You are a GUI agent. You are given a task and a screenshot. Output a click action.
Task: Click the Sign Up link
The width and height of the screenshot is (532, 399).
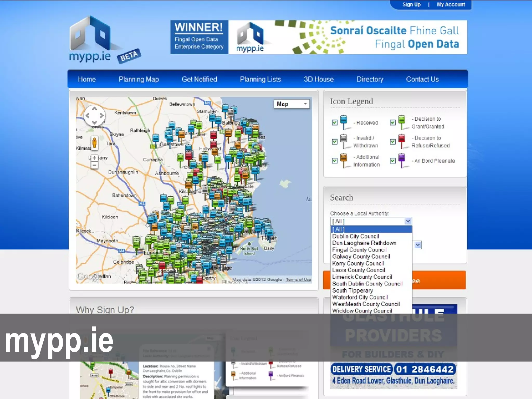[411, 4]
